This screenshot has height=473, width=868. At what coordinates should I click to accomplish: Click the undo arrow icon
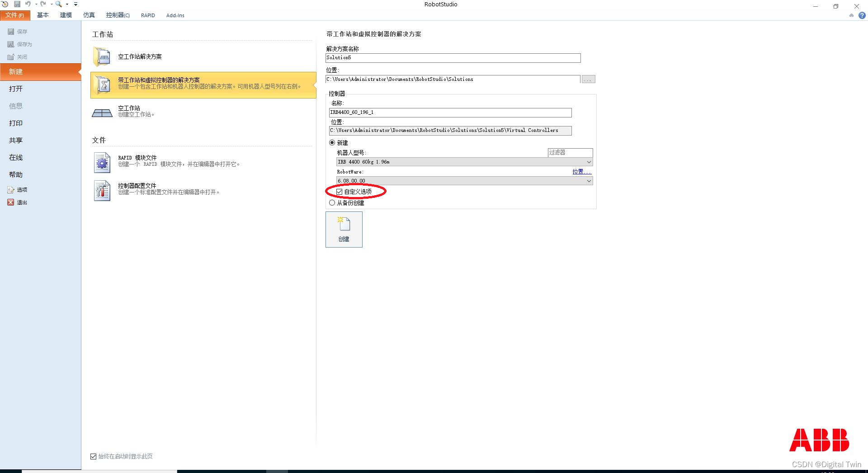click(x=28, y=4)
